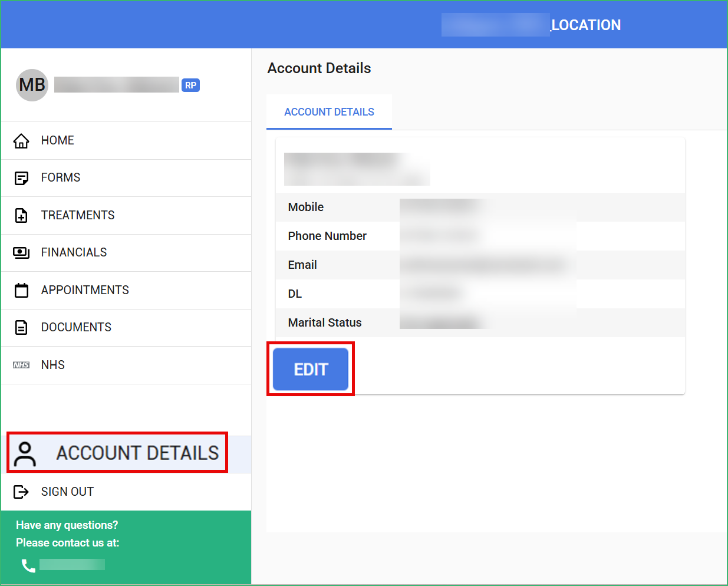728x586 pixels.
Task: Open the NHS sidebar entry
Action: click(126, 365)
